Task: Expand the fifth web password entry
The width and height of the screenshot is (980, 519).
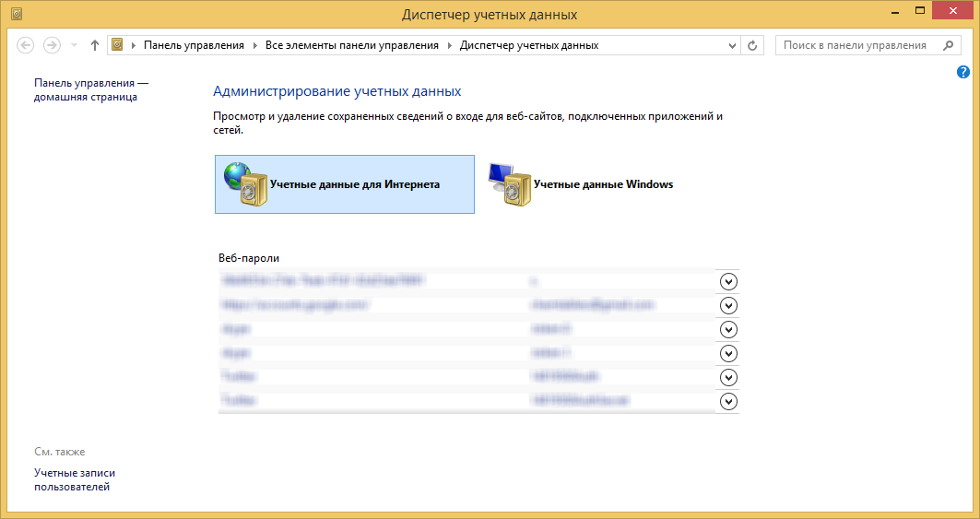Action: pos(728,377)
